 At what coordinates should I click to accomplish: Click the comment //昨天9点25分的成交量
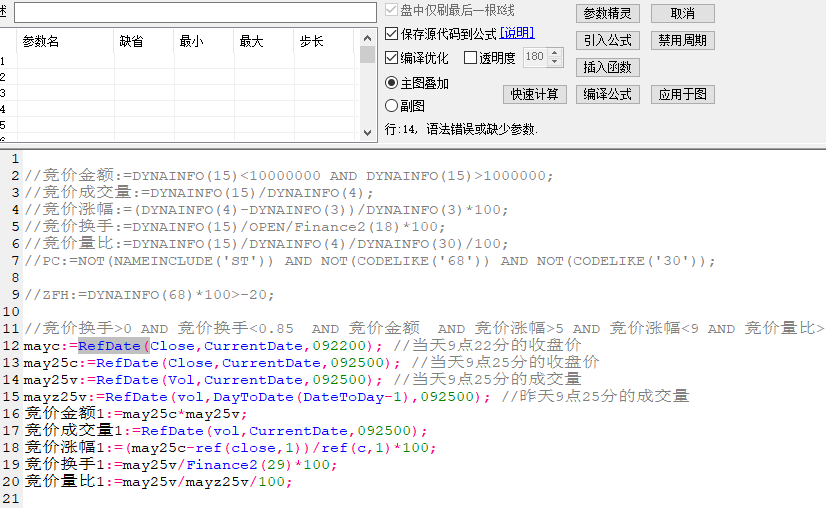pos(595,396)
